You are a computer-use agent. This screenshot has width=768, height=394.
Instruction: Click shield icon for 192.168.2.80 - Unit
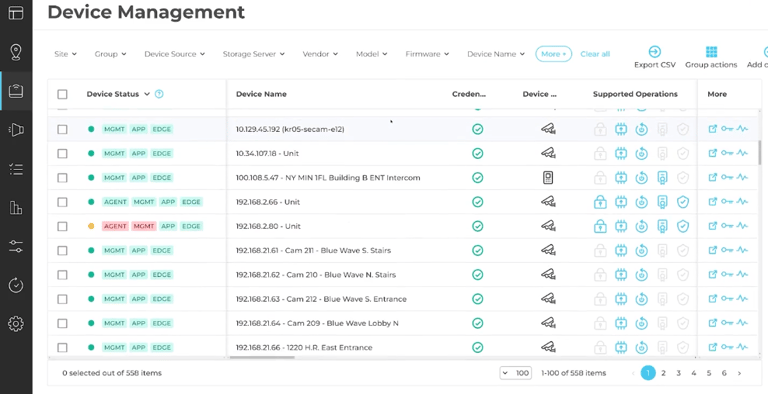tap(683, 226)
